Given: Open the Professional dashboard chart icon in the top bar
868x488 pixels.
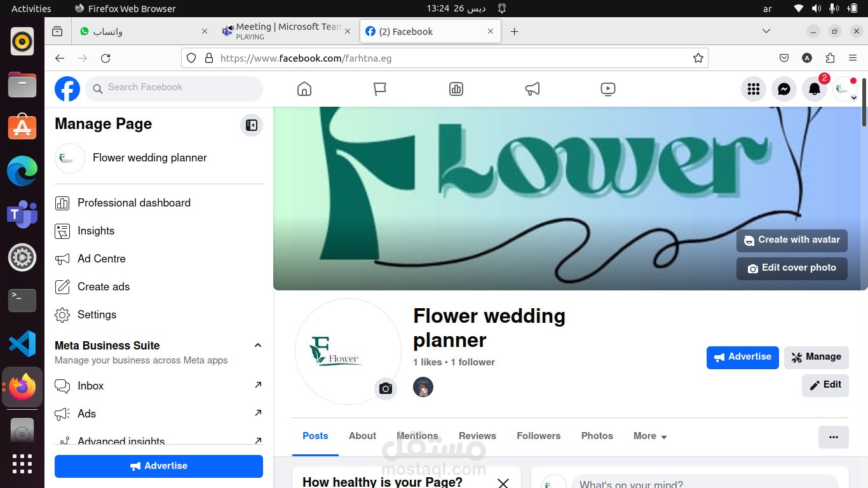Looking at the screenshot, I should pyautogui.click(x=456, y=89).
